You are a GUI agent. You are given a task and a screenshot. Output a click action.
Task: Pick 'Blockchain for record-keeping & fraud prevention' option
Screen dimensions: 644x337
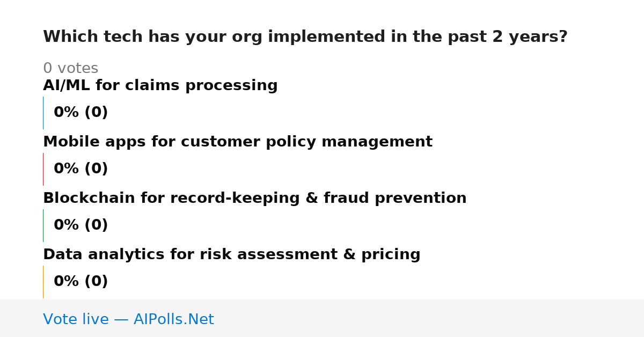coord(255,199)
